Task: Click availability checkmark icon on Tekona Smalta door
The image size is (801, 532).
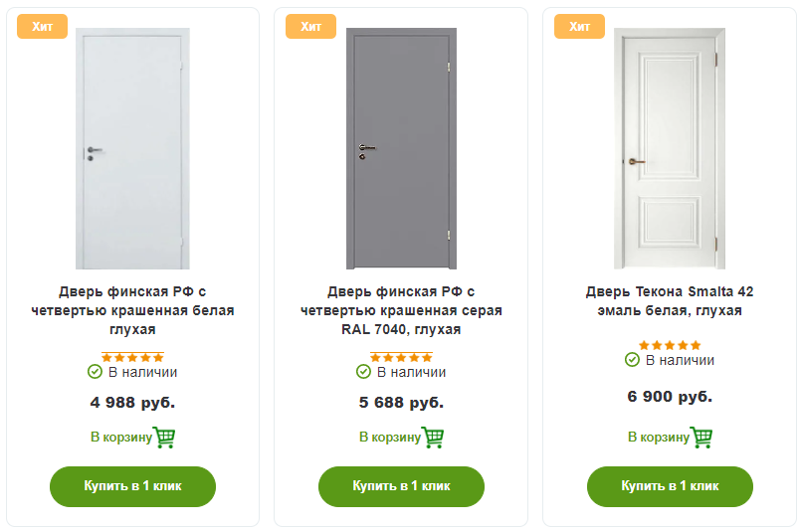Action: click(x=632, y=360)
